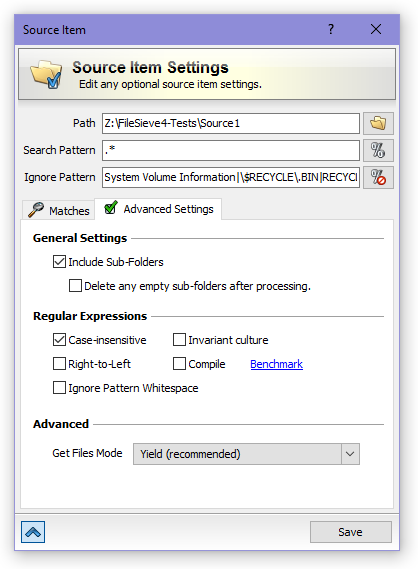Expand the Get Files Mode dropdown arrow
This screenshot has height=569, width=418.
click(350, 454)
